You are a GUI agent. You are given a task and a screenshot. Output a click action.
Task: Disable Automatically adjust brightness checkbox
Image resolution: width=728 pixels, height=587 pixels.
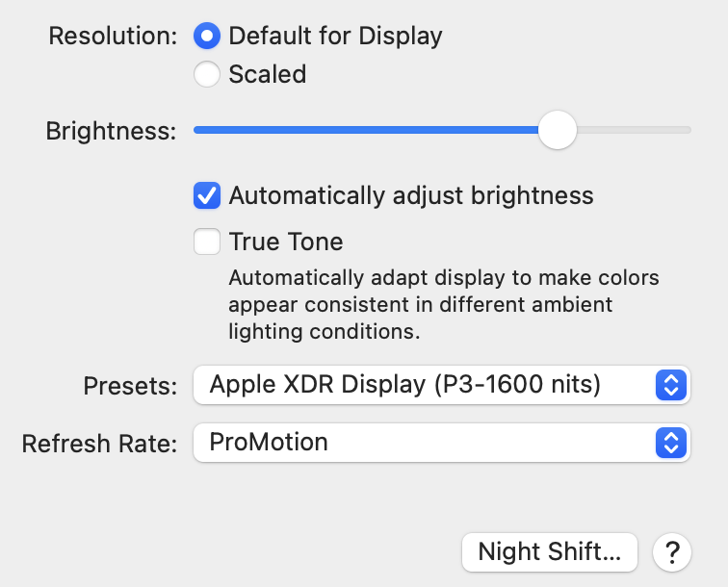[207, 196]
